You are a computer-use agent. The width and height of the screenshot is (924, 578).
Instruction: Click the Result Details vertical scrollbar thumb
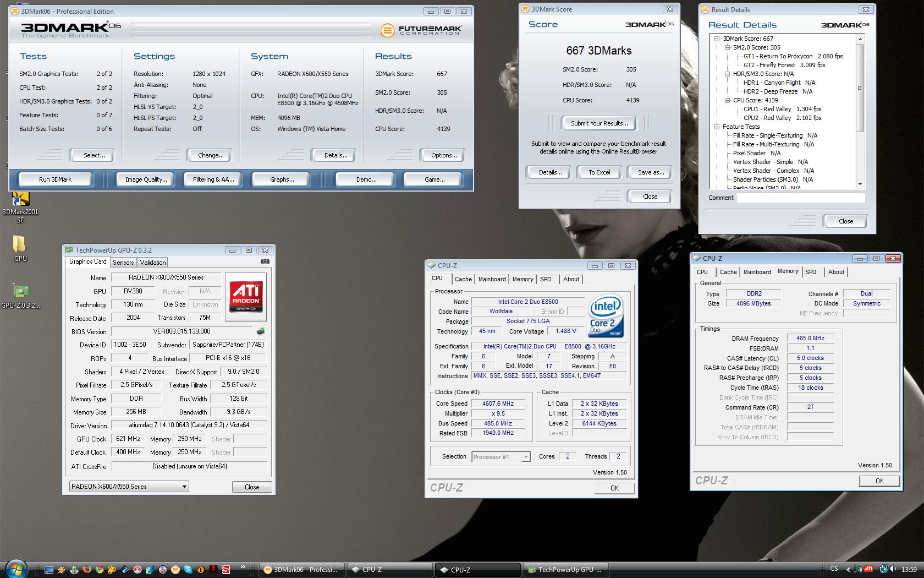coord(860,88)
